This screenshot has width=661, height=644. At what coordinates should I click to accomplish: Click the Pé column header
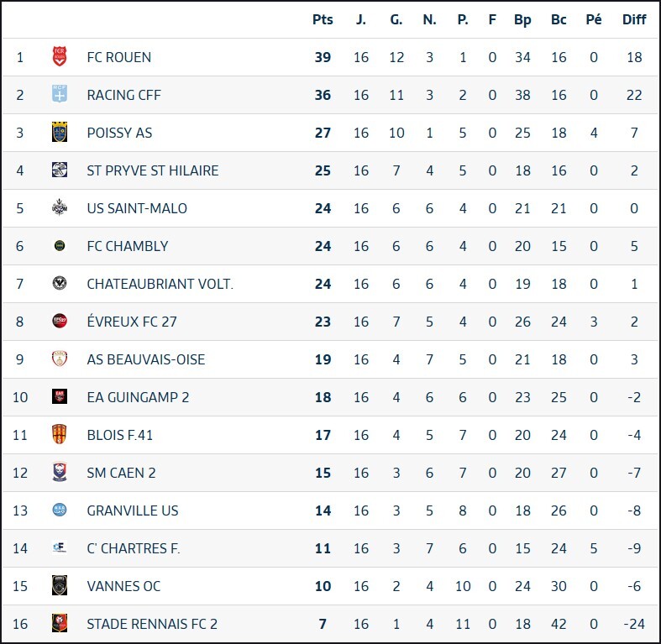click(594, 19)
